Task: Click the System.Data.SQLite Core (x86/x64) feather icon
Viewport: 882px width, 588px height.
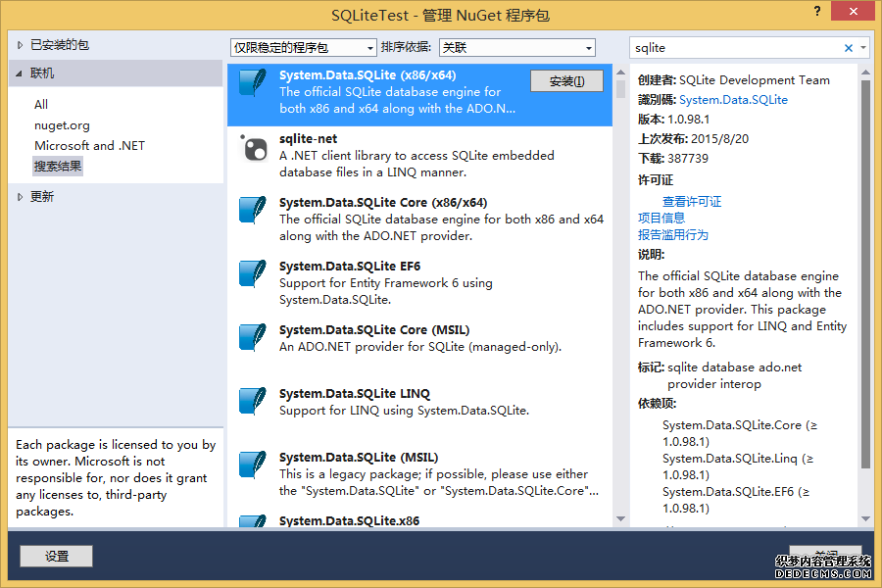Action: (x=253, y=210)
